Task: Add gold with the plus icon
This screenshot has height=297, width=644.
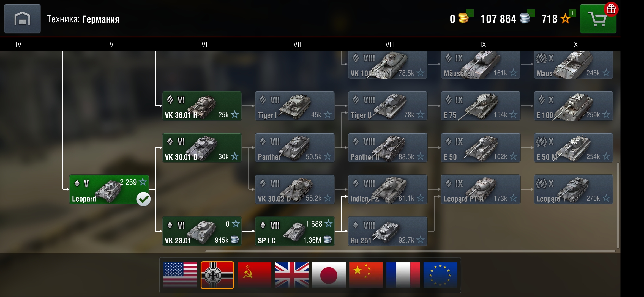Action: (470, 13)
